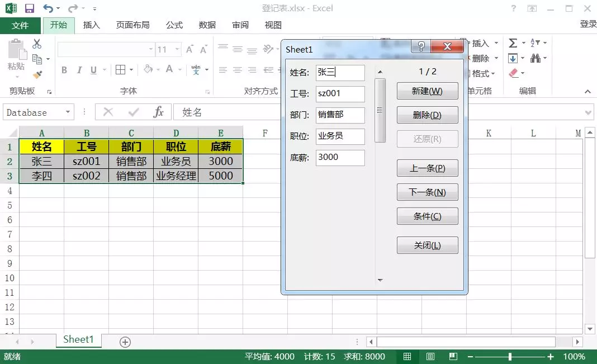Click the Align Right icon
This screenshot has height=364, width=597.
pos(252,70)
